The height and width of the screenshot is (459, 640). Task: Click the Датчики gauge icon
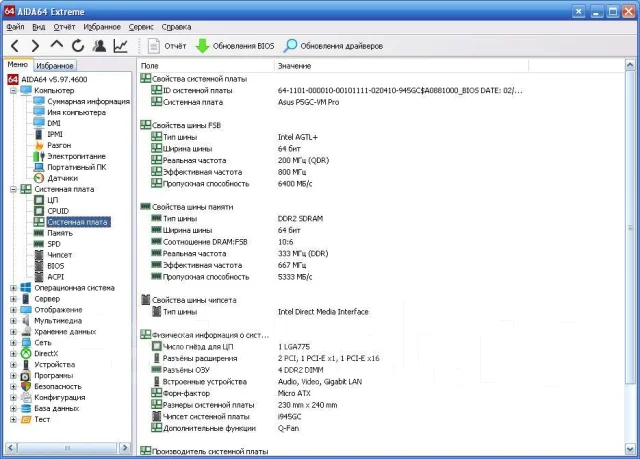click(39, 178)
